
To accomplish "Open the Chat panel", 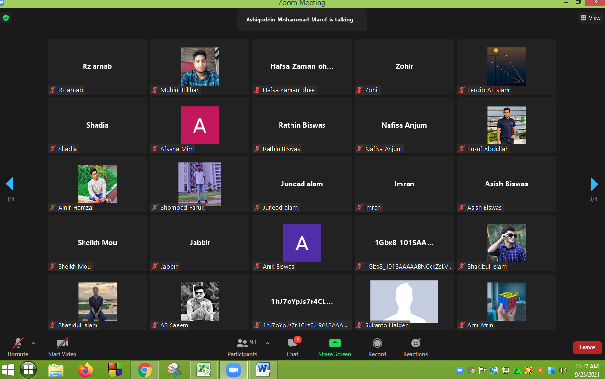I will coord(293,347).
